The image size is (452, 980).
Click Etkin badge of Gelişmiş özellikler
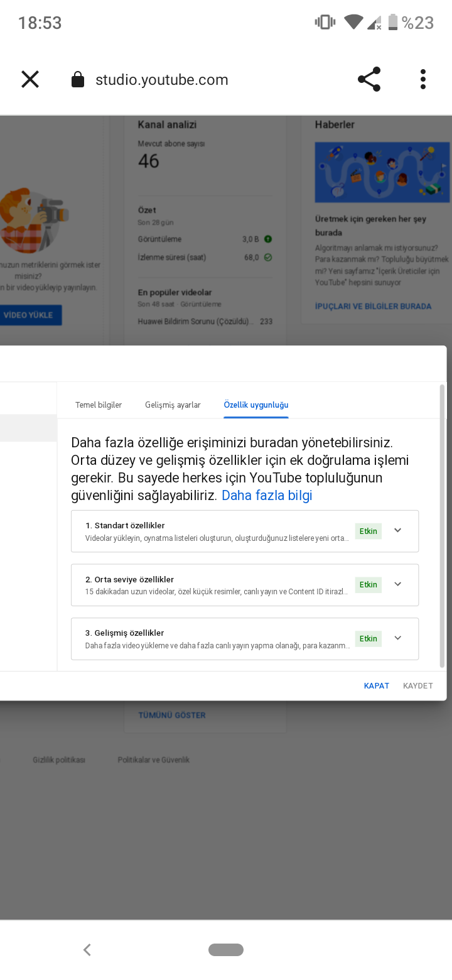[x=368, y=639]
